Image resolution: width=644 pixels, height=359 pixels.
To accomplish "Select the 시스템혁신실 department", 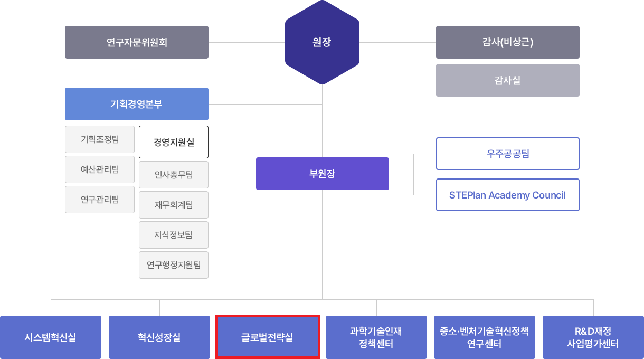I will click(51, 337).
